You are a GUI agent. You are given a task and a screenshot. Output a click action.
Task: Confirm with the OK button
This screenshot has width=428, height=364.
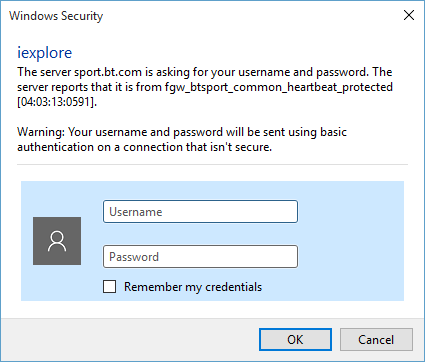[296, 340]
